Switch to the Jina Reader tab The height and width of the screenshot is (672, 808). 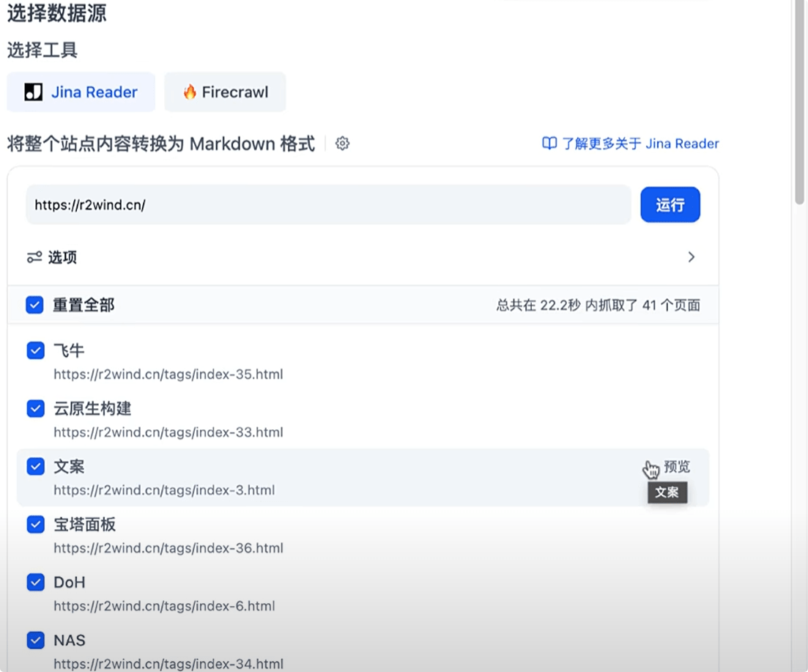[x=81, y=92]
